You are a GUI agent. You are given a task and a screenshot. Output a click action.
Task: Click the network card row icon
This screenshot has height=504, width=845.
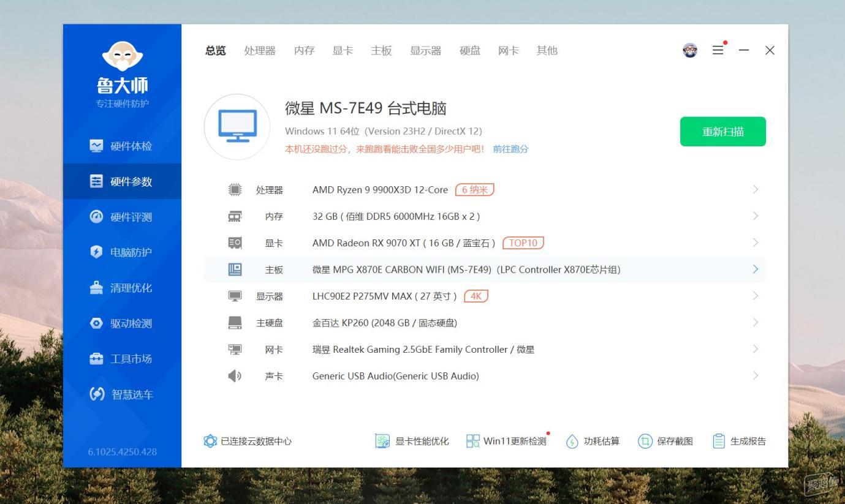(x=235, y=349)
